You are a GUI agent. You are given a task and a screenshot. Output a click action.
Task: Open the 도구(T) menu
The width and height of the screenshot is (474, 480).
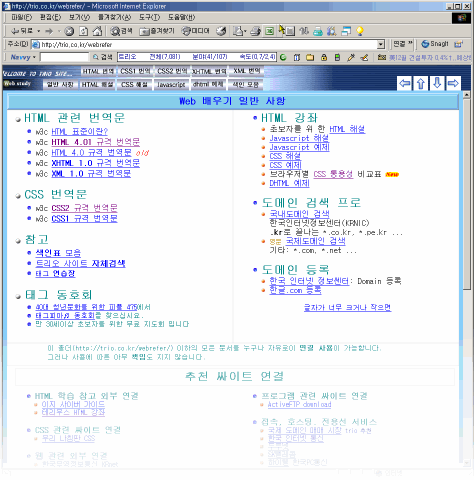tap(149, 17)
